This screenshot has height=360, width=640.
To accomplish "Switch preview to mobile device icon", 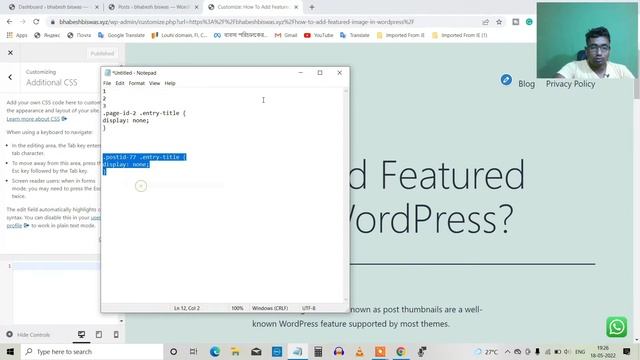I will pos(116,335).
